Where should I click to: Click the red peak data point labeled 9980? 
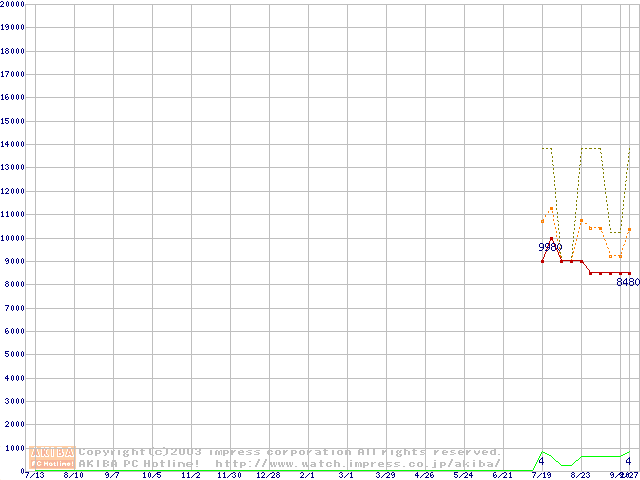pos(551,239)
